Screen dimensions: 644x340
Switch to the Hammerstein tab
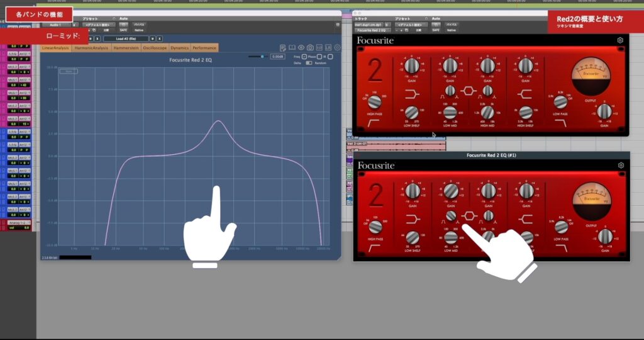[x=126, y=48]
